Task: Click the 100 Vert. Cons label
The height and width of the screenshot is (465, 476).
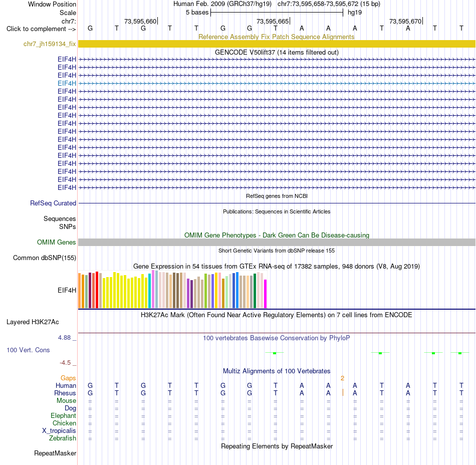Action: click(x=28, y=350)
